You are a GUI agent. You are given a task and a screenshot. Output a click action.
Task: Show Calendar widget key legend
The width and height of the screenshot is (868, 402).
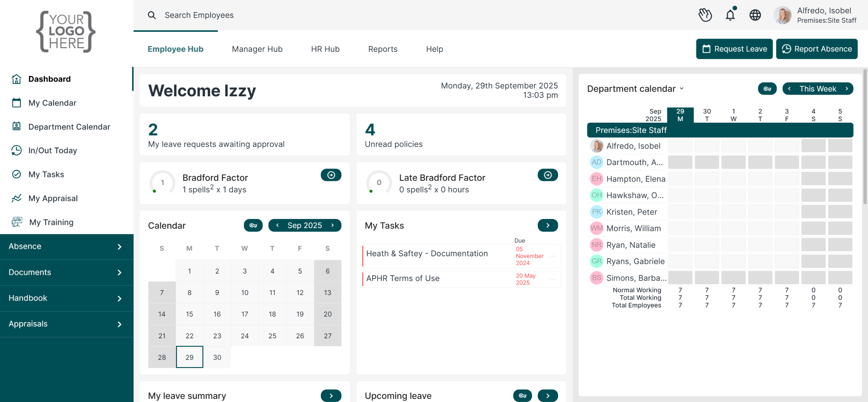[x=253, y=225]
